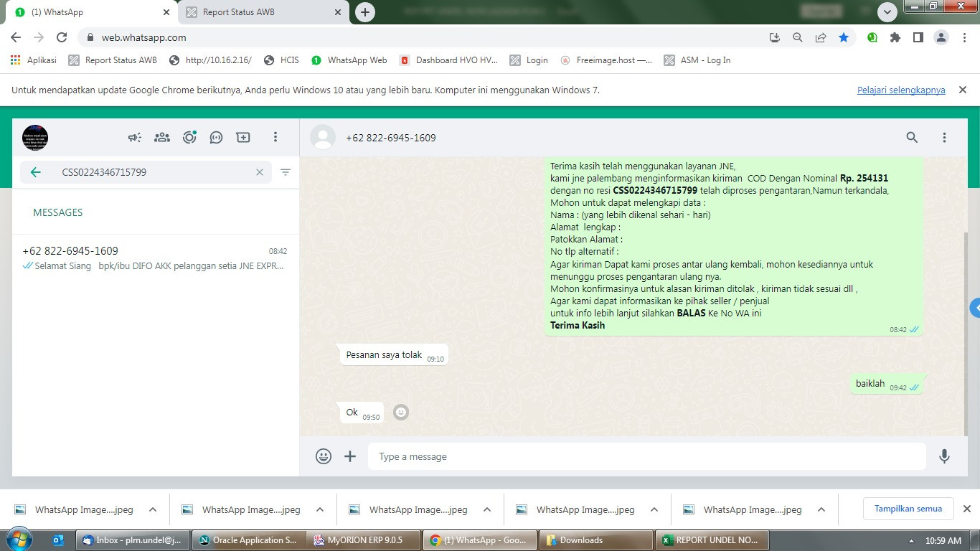Install app icon in address bar
The image size is (980, 551).
[x=775, y=37]
